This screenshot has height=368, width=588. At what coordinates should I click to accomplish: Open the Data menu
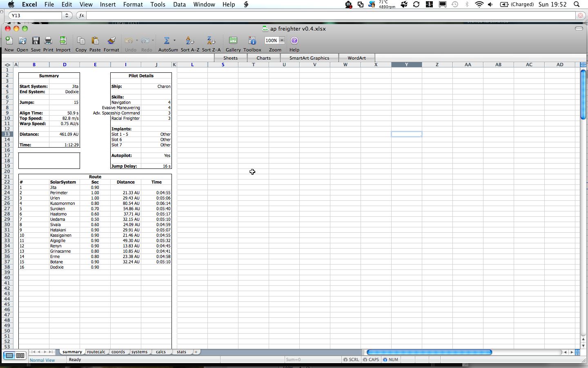tap(179, 4)
